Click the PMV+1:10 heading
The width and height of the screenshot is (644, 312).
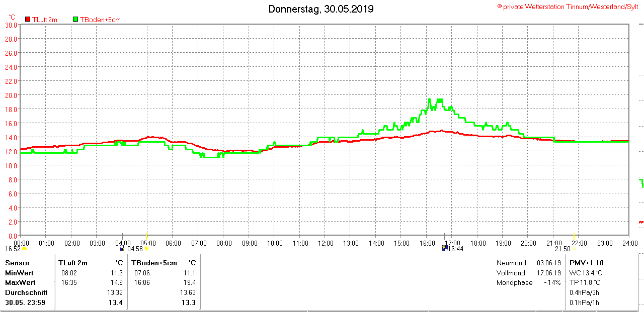tap(586, 263)
